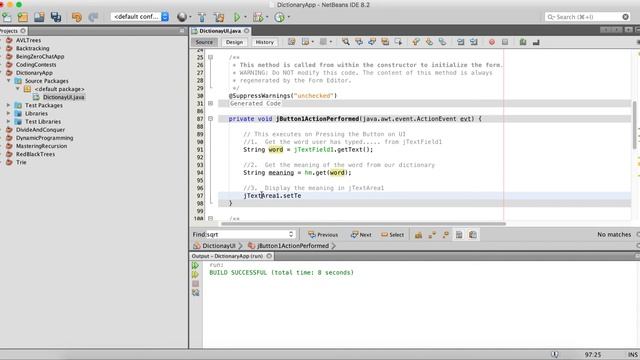
Task: Click the Settings icon in Output panel sidebar
Action: [196, 293]
